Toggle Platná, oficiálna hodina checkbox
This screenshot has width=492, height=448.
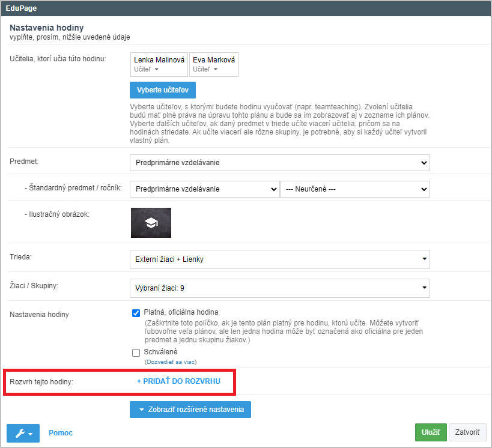coord(136,313)
